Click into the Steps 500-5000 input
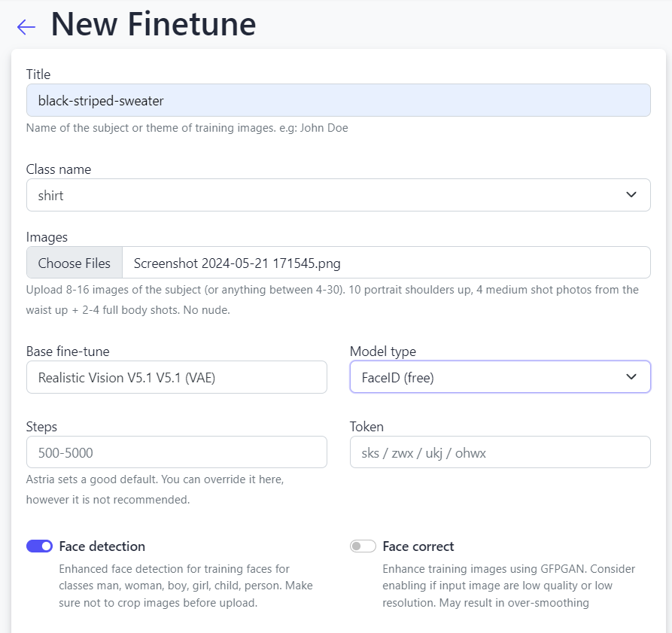672x633 pixels. (176, 452)
